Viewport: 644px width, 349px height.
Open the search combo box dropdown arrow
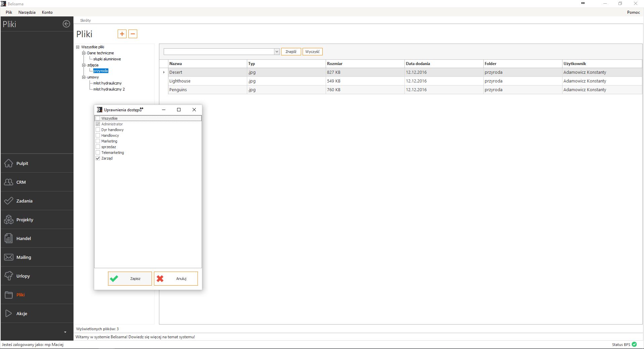277,52
